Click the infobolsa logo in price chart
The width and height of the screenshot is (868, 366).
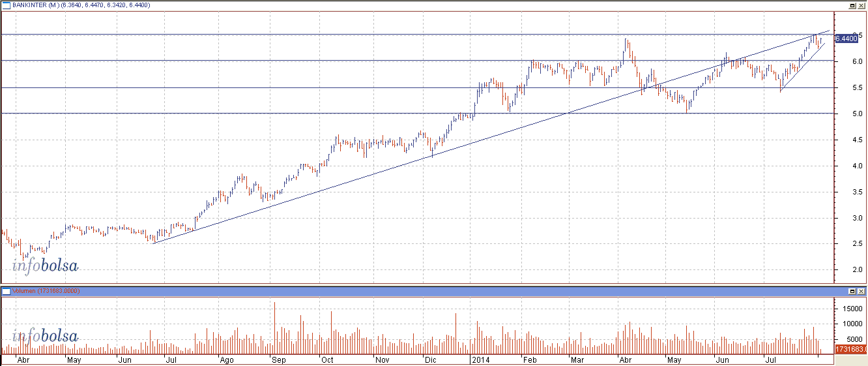coord(45,266)
